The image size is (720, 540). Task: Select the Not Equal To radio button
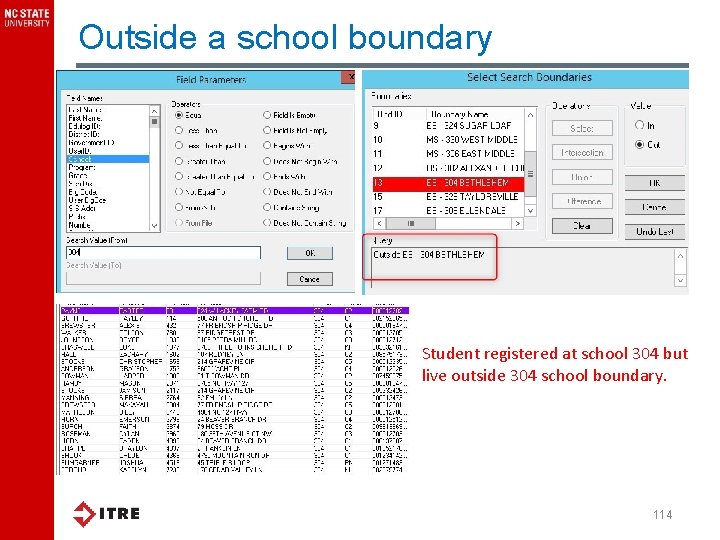[x=180, y=192]
